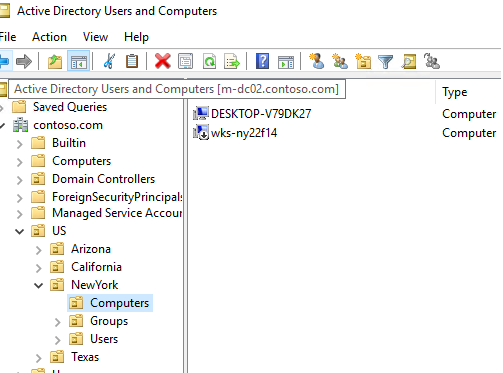
Task: Create a new user with toolbar icon
Action: (316, 61)
